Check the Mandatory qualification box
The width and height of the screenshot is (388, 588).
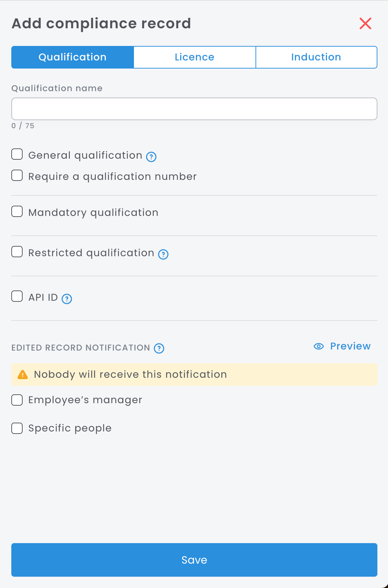pos(17,212)
